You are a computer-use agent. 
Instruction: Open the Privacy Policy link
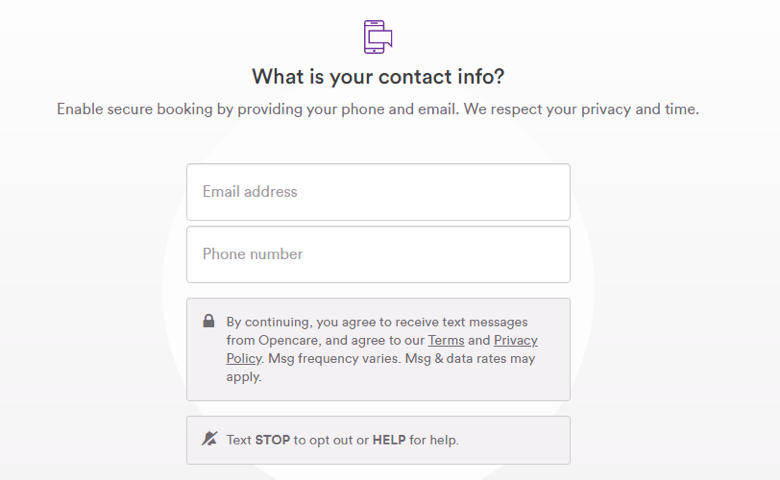click(515, 341)
